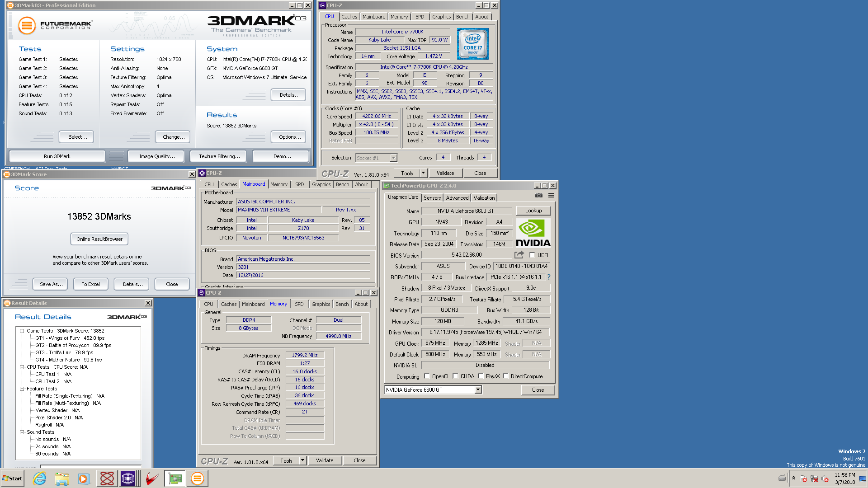The width and height of the screenshot is (868, 488).
Task: Open Internet Explorer from the taskbar
Action: [40, 479]
